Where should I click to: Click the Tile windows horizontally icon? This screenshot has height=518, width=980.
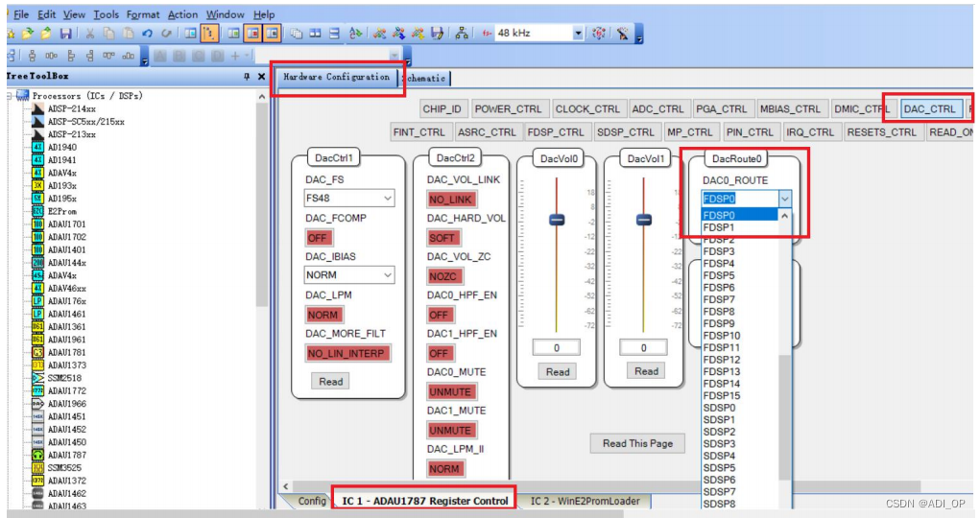pos(315,34)
